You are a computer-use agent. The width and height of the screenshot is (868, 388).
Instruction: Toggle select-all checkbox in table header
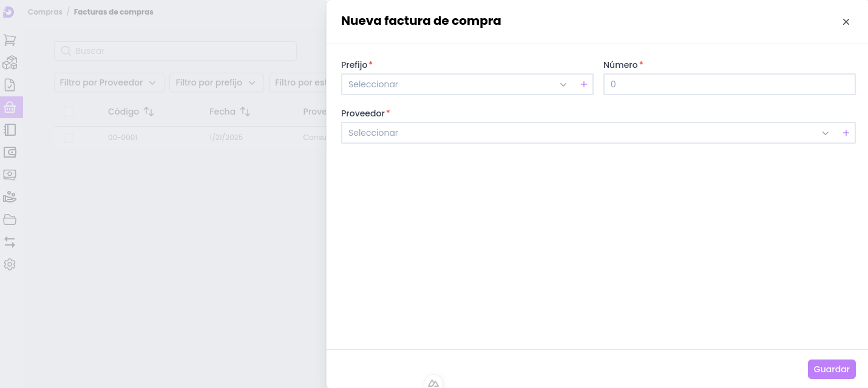pyautogui.click(x=69, y=112)
